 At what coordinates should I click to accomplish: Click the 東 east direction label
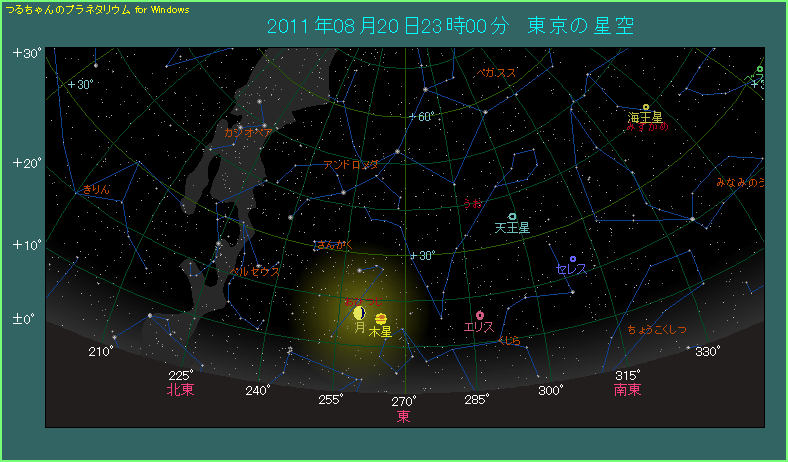[404, 416]
